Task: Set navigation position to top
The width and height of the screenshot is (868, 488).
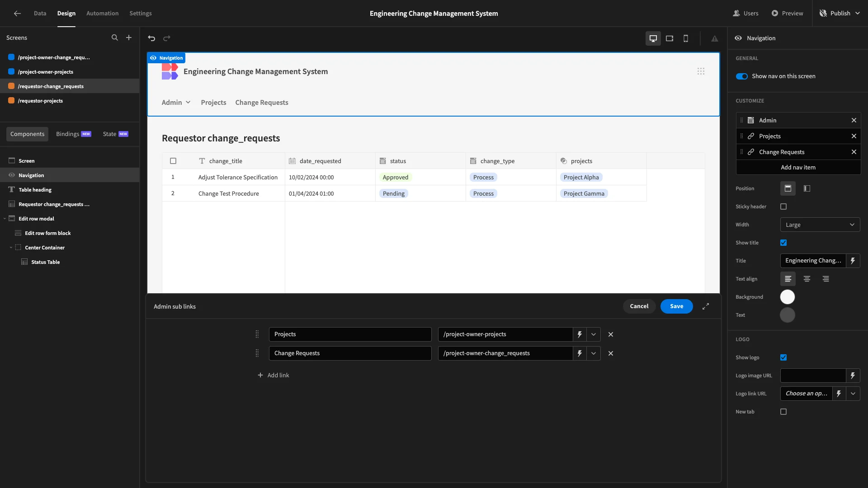Action: (x=788, y=188)
